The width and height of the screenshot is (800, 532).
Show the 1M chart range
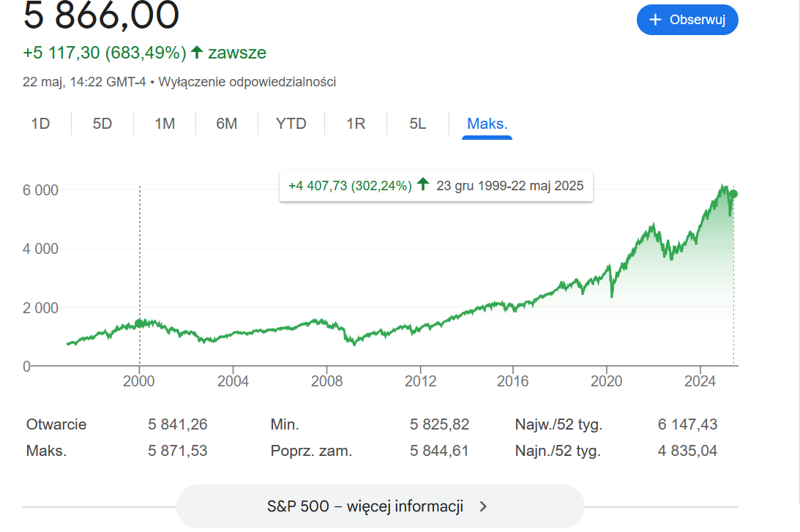click(165, 124)
